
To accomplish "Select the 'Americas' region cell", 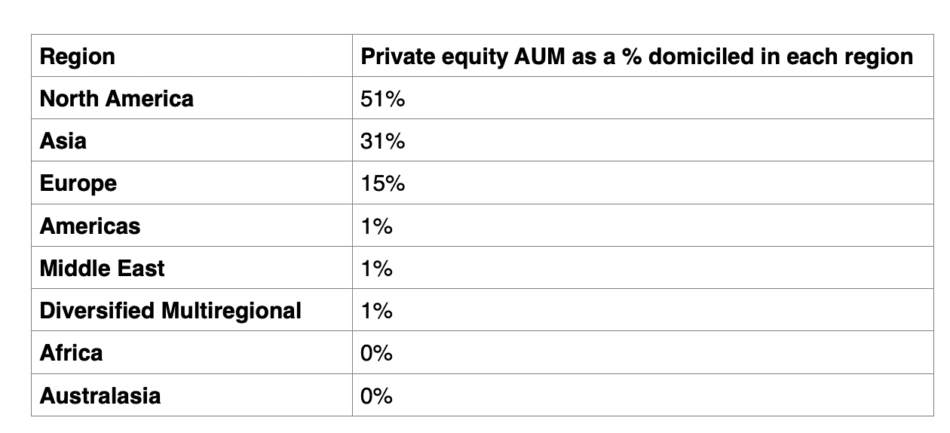I will point(90,226).
